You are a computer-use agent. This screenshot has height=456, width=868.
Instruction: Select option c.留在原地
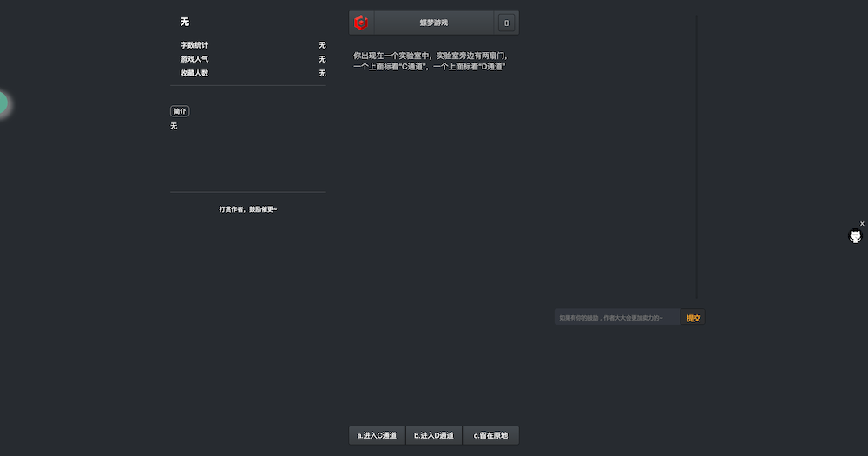[x=490, y=435]
